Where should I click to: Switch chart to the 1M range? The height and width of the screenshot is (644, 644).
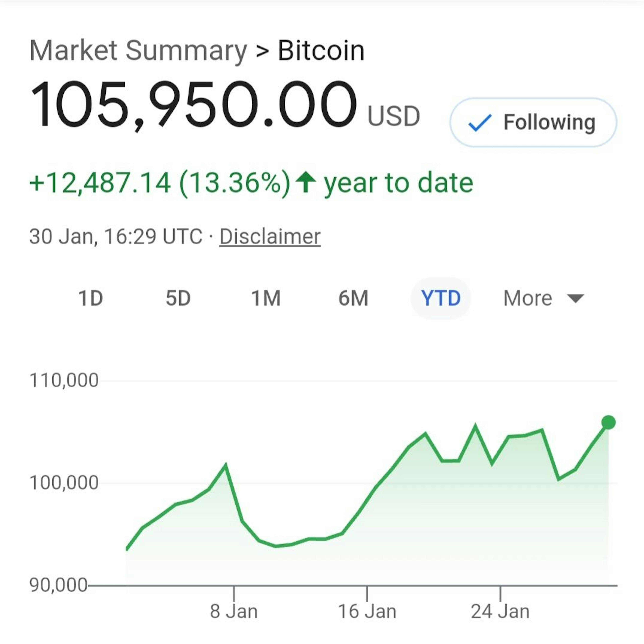[x=266, y=298]
